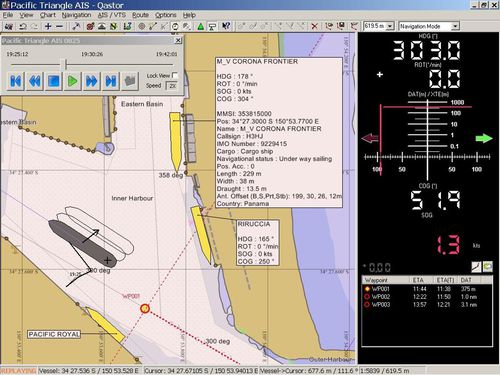This screenshot has height=375, width=500.
Task: Click the RIRUCCIA vessel info box
Action: pyautogui.click(x=258, y=243)
